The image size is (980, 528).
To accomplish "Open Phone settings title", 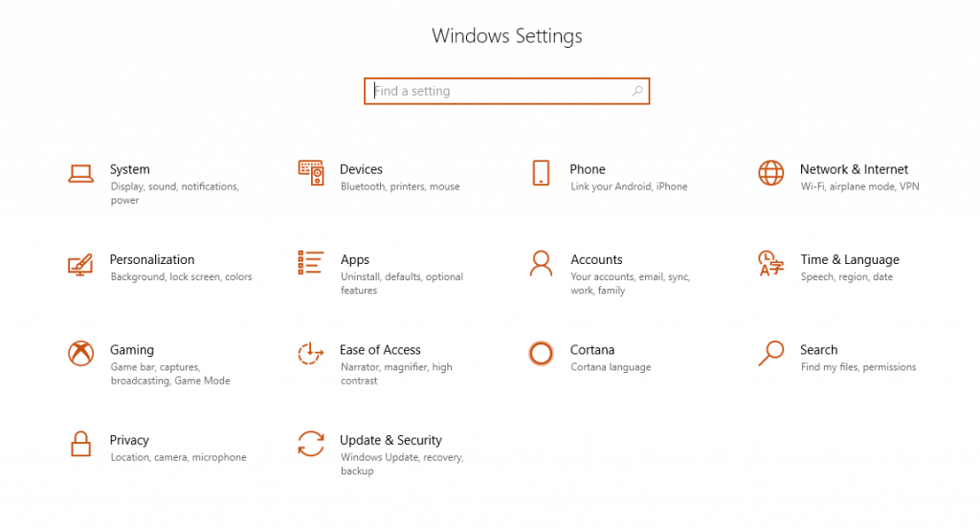I will (588, 169).
